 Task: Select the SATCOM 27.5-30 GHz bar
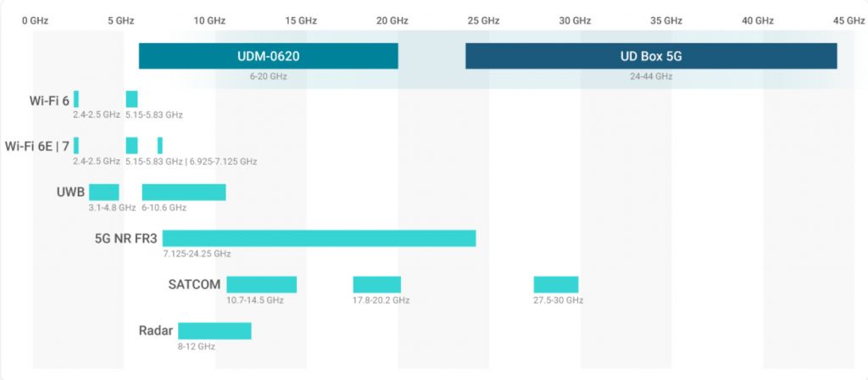click(x=556, y=285)
